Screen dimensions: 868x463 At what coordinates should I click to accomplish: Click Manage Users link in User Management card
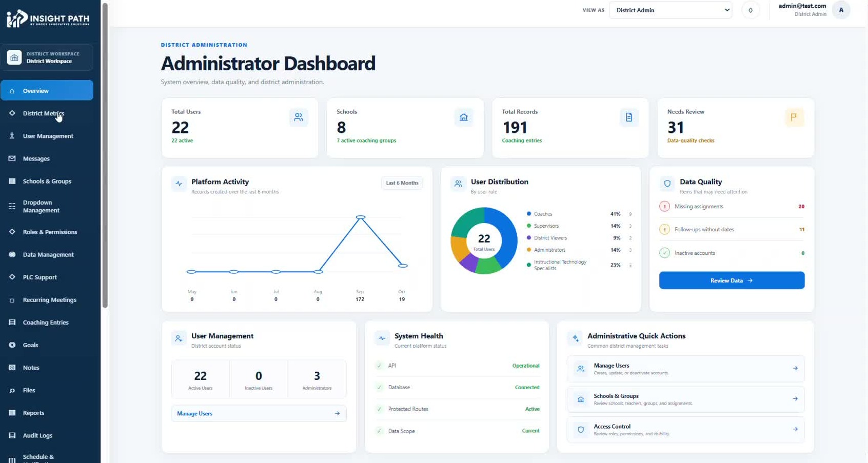pos(259,413)
